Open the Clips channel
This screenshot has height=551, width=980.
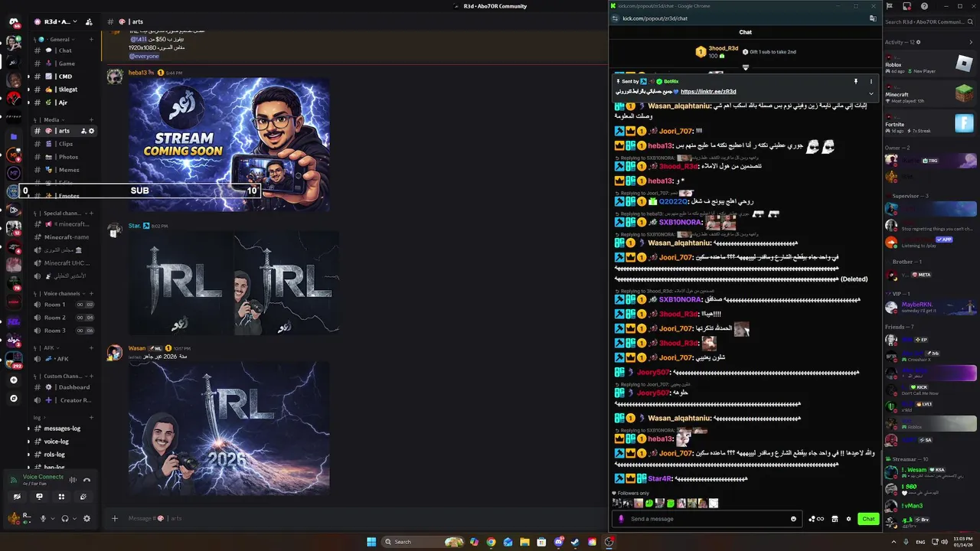(x=64, y=144)
